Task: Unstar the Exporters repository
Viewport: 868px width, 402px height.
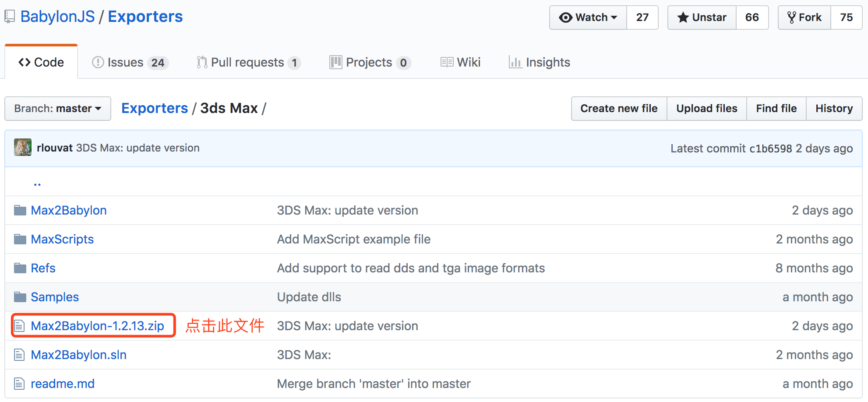Action: [702, 18]
